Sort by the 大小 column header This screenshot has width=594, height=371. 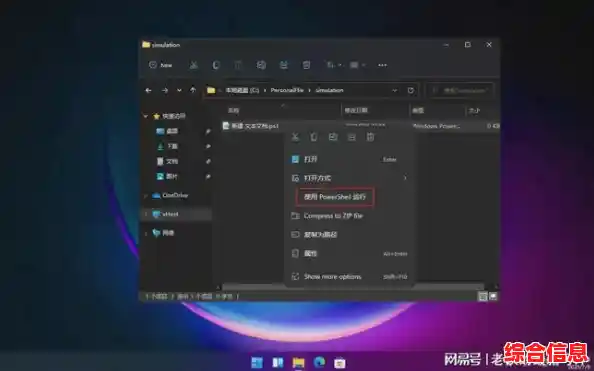(474, 110)
